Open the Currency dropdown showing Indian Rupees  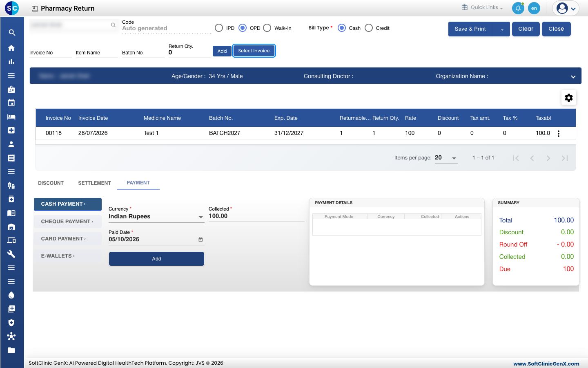[x=156, y=217]
